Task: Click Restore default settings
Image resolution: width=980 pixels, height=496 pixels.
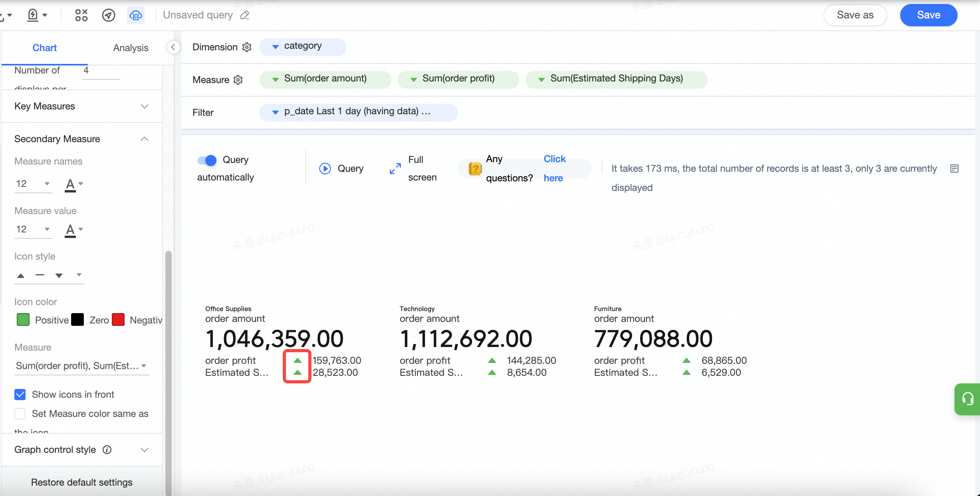Action: pos(82,482)
